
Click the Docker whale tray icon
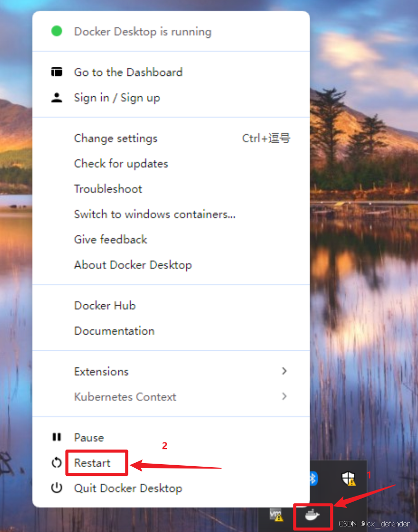[x=313, y=516]
